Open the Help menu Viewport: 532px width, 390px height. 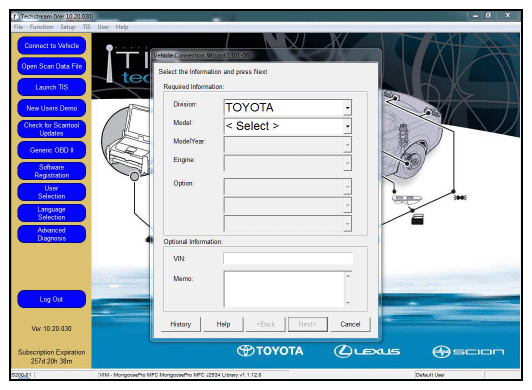click(122, 27)
